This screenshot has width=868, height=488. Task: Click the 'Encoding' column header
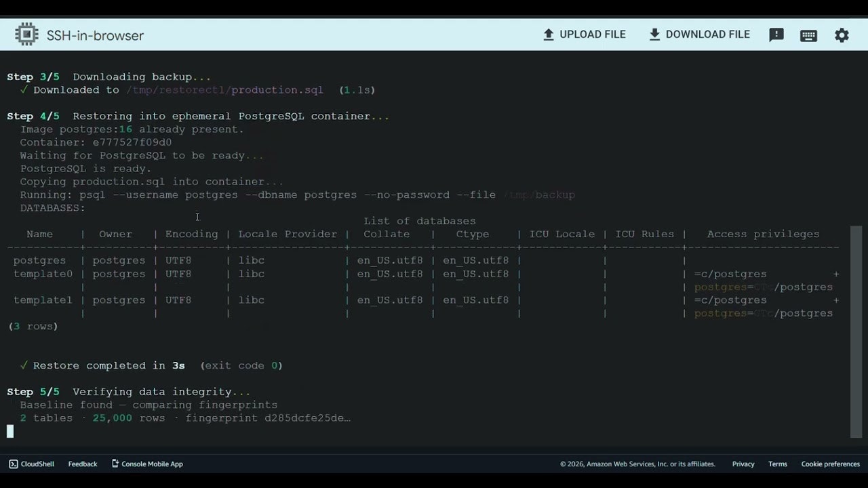pos(192,235)
